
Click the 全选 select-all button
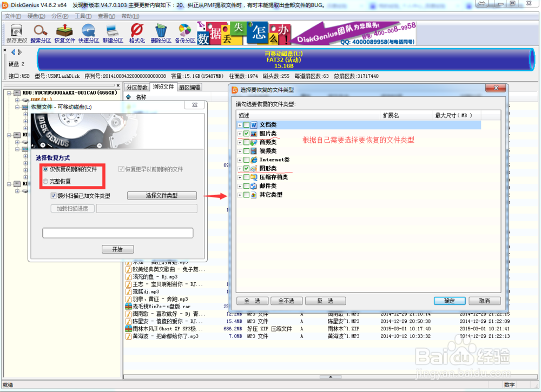[252, 301]
